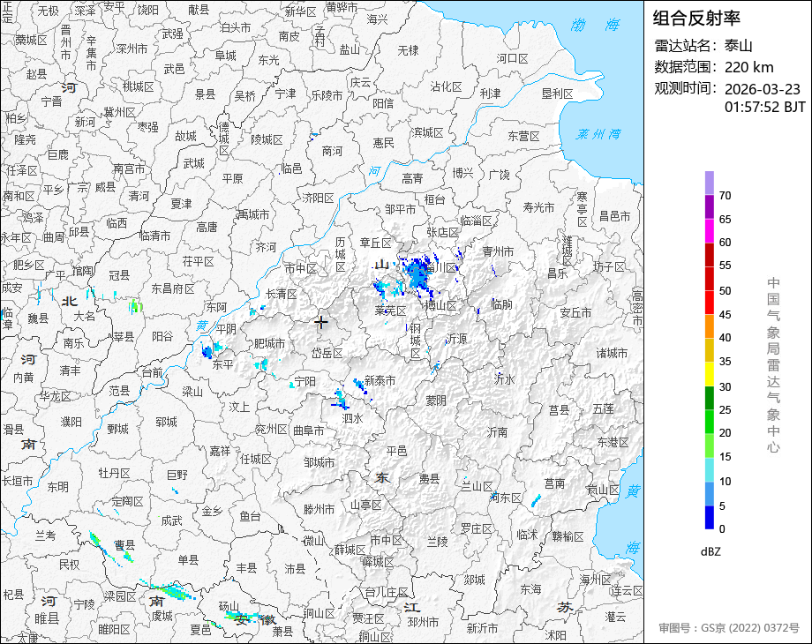Click the 莱州湾 bay label

[598, 135]
